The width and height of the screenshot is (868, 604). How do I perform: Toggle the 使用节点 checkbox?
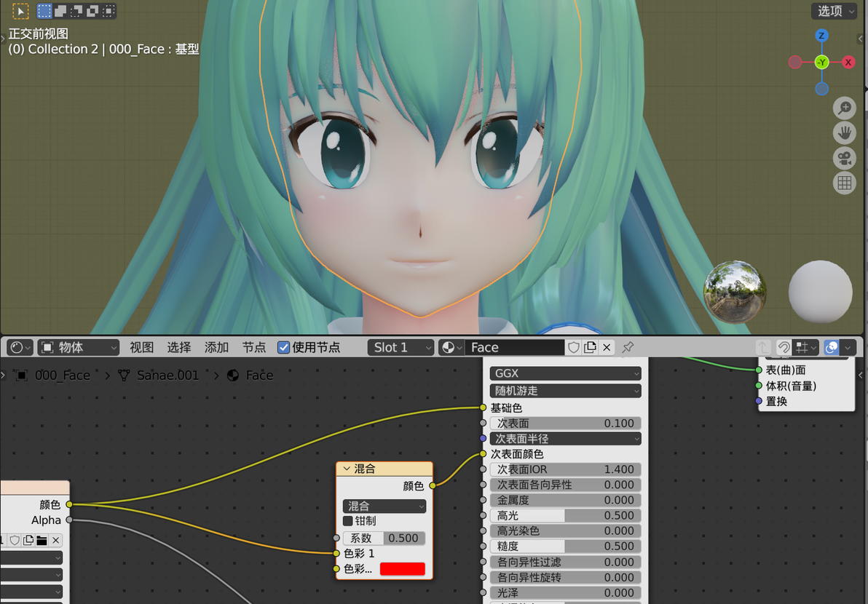click(283, 347)
